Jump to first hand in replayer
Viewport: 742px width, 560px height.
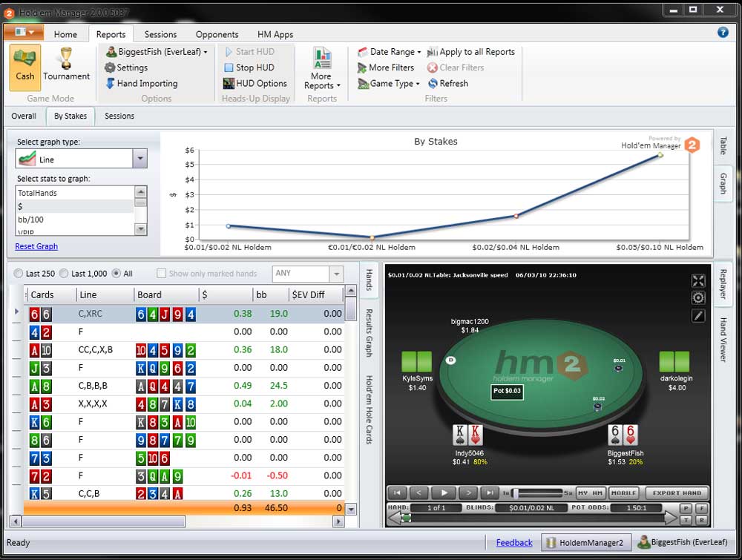pos(398,493)
